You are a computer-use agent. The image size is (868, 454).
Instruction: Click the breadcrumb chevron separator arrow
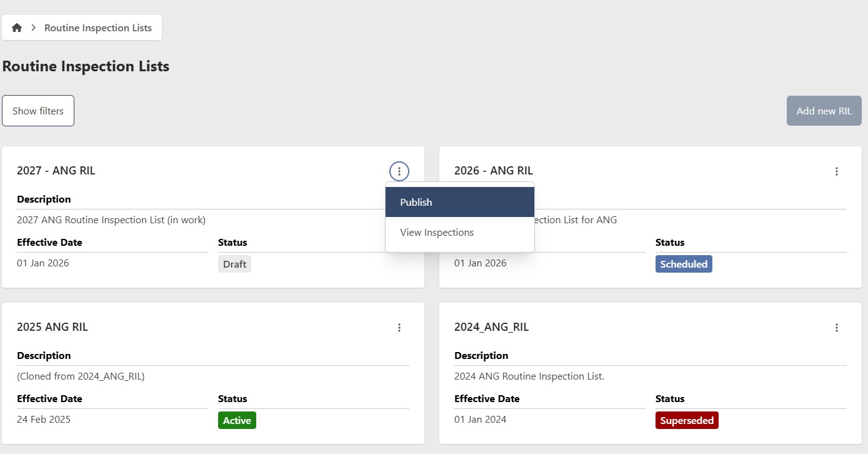click(33, 28)
